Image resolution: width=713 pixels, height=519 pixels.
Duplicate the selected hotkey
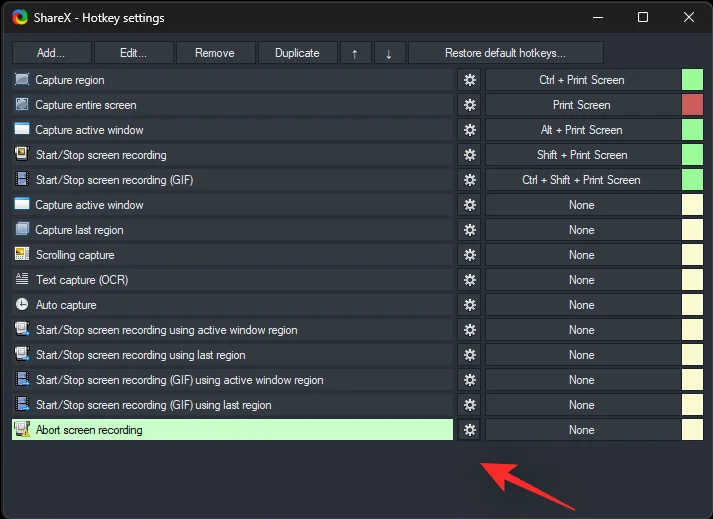click(297, 53)
